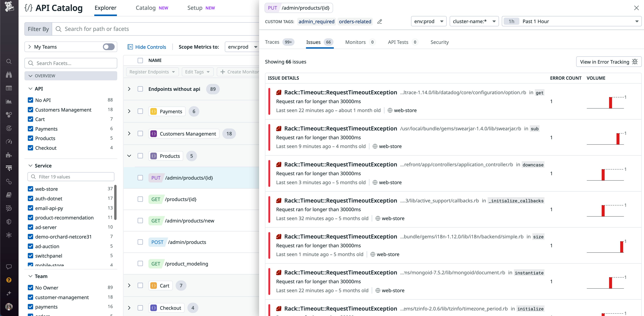Open the help question mark icon
Screen dimensions: 644x316
tap(9, 280)
